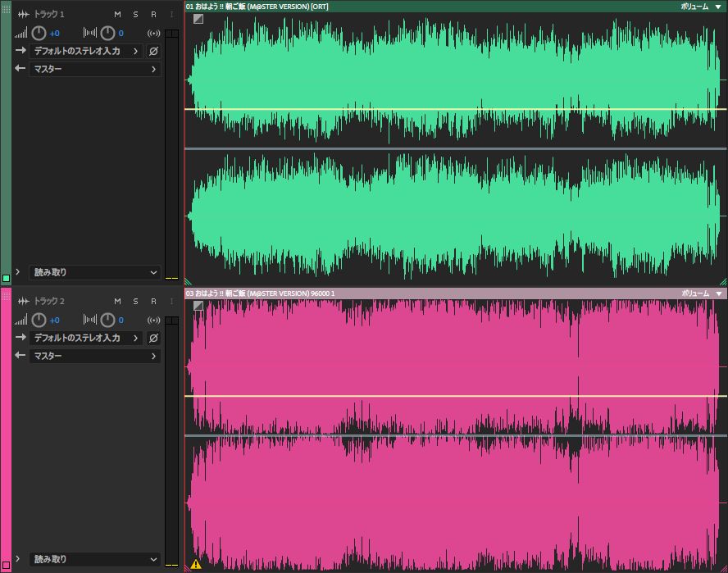Click Track 2 volume level icon
The width and height of the screenshot is (728, 573).
point(20,320)
